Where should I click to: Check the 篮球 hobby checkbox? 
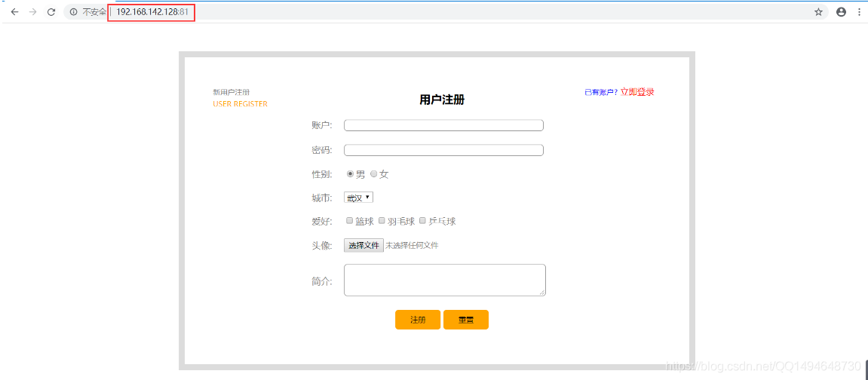[349, 221]
